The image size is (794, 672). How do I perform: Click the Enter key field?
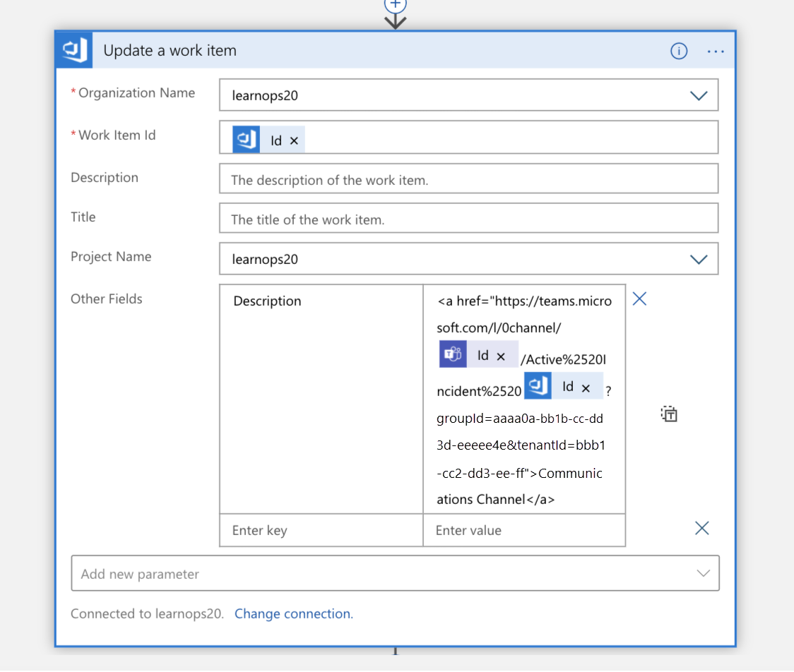pos(321,530)
